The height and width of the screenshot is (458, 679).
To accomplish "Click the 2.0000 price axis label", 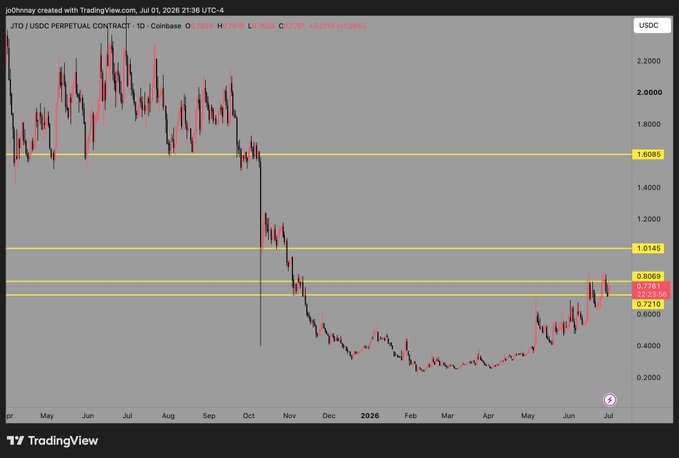I will coord(649,93).
